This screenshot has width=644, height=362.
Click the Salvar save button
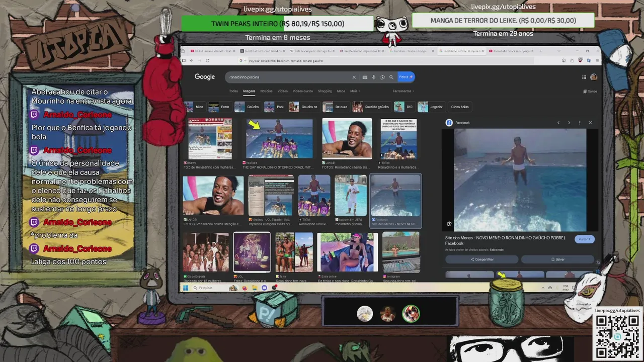(557, 259)
